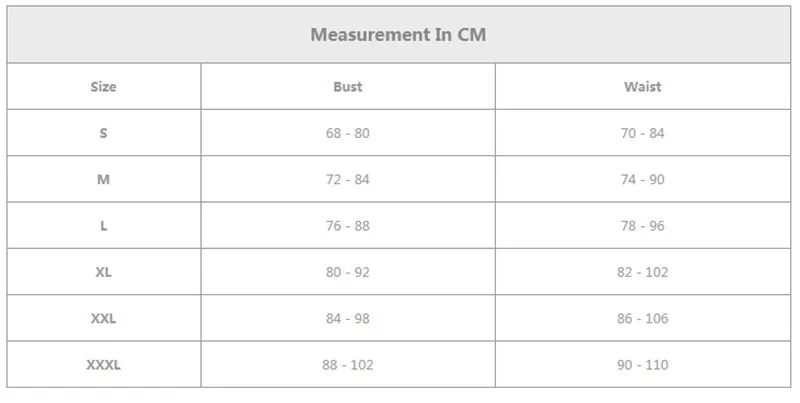This screenshot has height=403, width=800.
Task: Select the Size column header
Action: coord(103,87)
